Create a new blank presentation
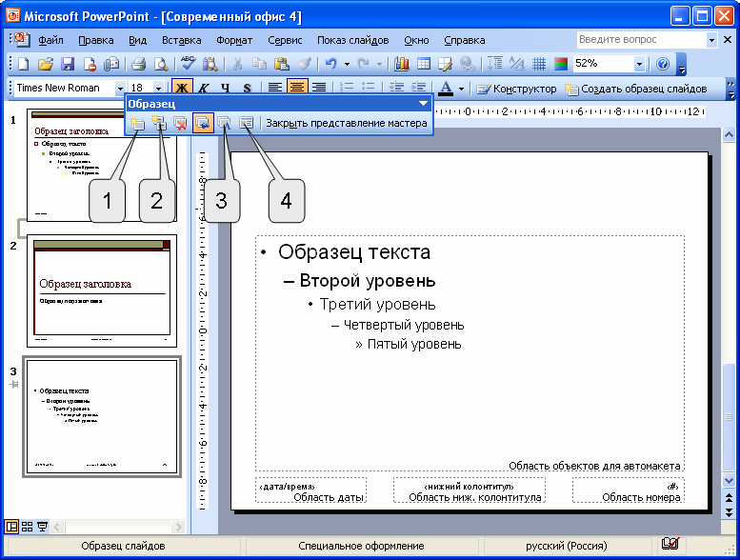This screenshot has height=560, width=740. (x=23, y=64)
